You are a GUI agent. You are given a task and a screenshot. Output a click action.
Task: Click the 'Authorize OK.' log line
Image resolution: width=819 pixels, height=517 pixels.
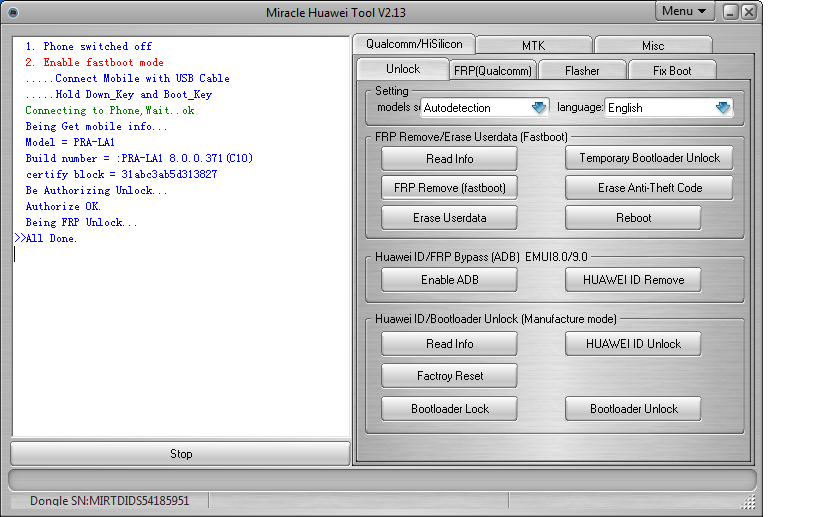click(63, 206)
